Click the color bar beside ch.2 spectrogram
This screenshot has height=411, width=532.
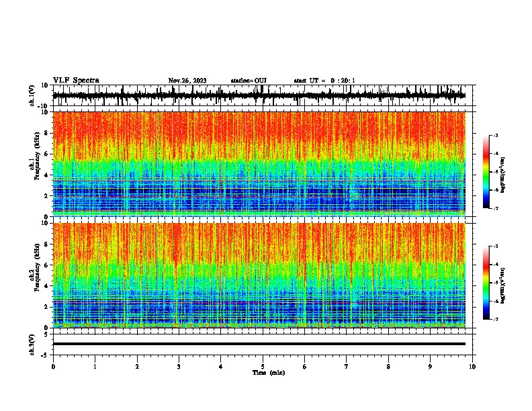pos(486,283)
